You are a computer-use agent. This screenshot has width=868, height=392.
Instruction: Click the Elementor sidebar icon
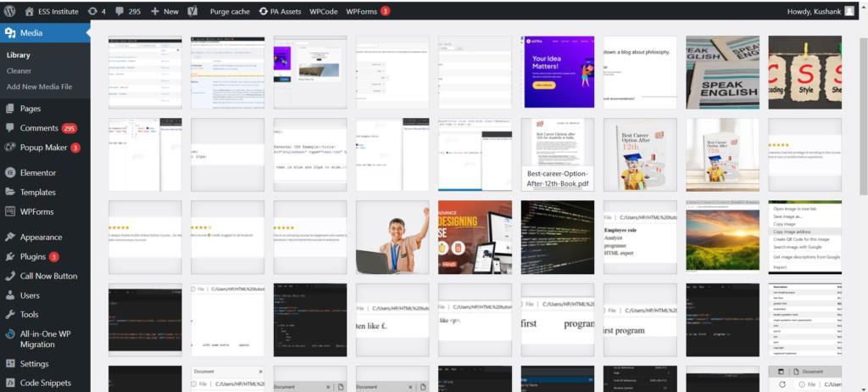(10, 172)
